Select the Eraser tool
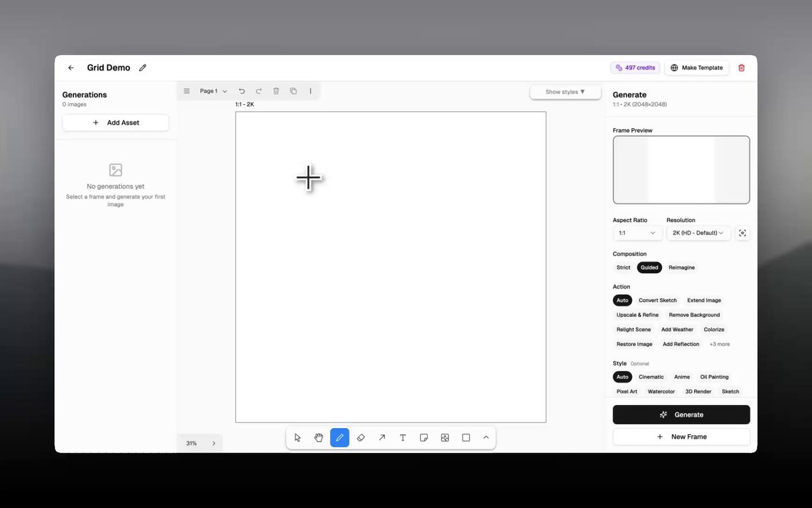 point(361,438)
